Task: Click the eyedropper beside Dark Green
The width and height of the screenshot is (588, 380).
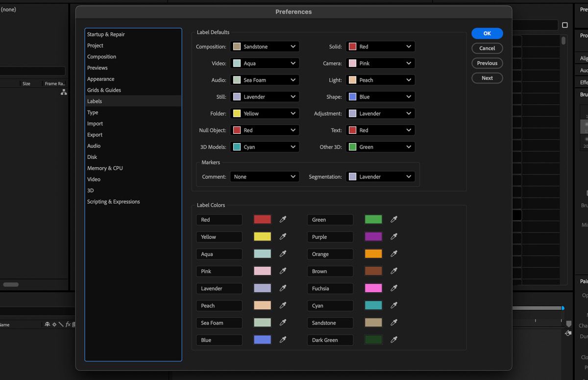Action: click(x=394, y=340)
